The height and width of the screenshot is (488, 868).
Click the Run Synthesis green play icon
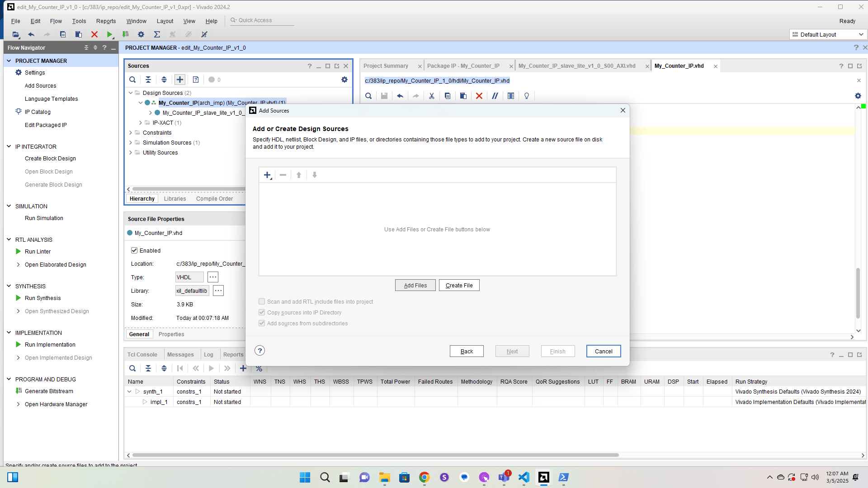[x=19, y=298]
